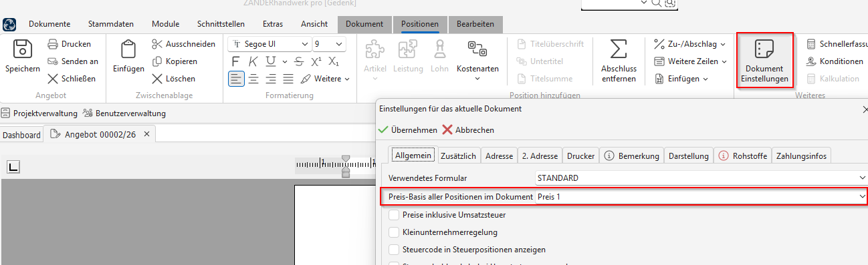This screenshot has height=265, width=868.
Task: Open the Dokumente menu
Action: pyautogui.click(x=49, y=24)
